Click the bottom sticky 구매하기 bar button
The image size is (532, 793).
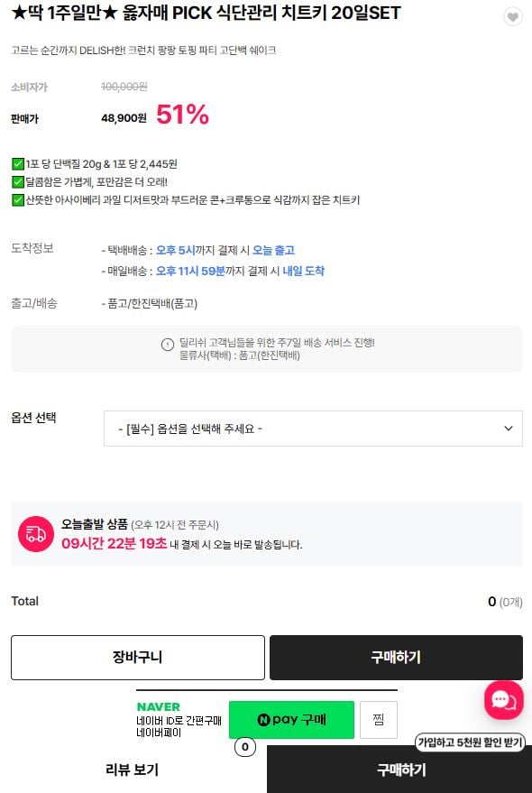(x=399, y=770)
